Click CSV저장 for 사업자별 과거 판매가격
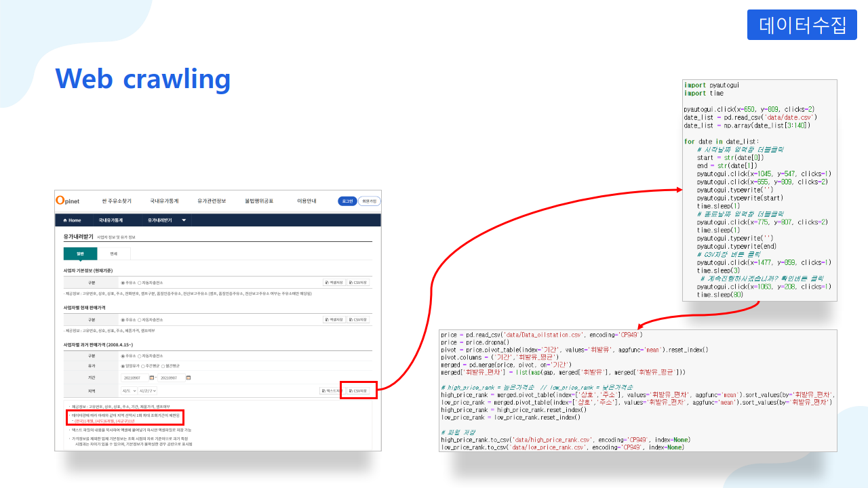The image size is (868, 488). tap(358, 390)
